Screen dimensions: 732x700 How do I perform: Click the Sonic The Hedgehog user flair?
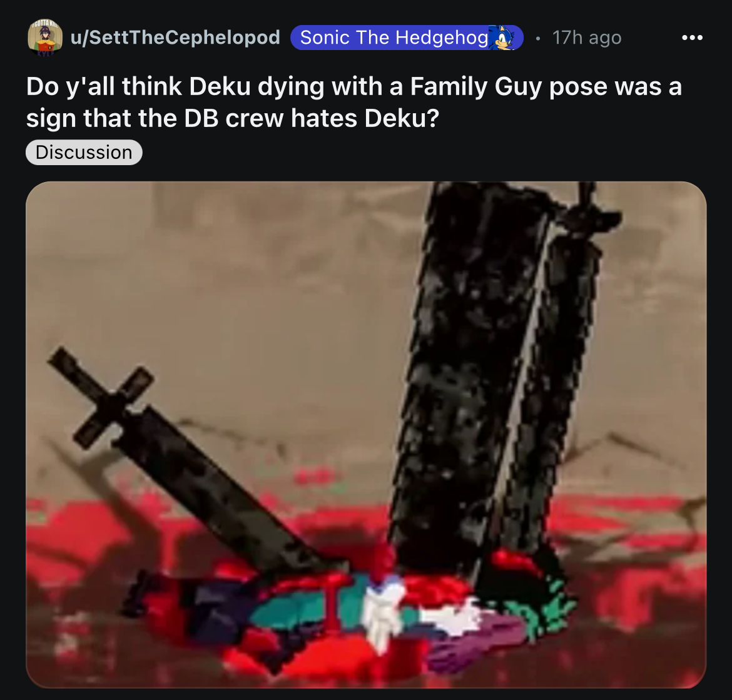click(x=407, y=38)
